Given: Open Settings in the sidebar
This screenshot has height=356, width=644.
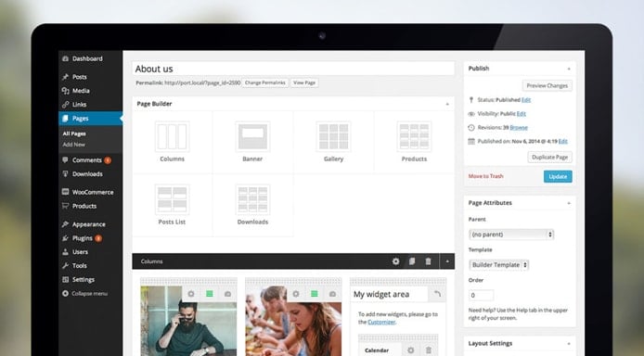Looking at the screenshot, I should click(84, 280).
